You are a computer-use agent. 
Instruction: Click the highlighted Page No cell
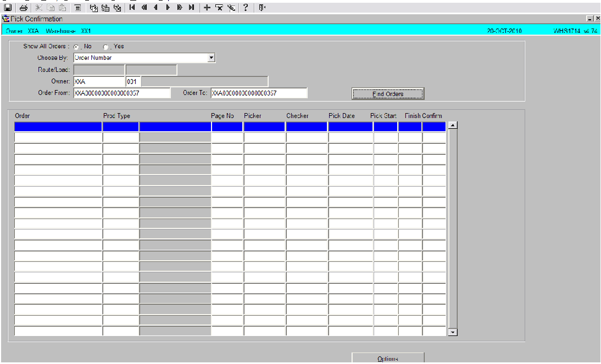click(227, 126)
